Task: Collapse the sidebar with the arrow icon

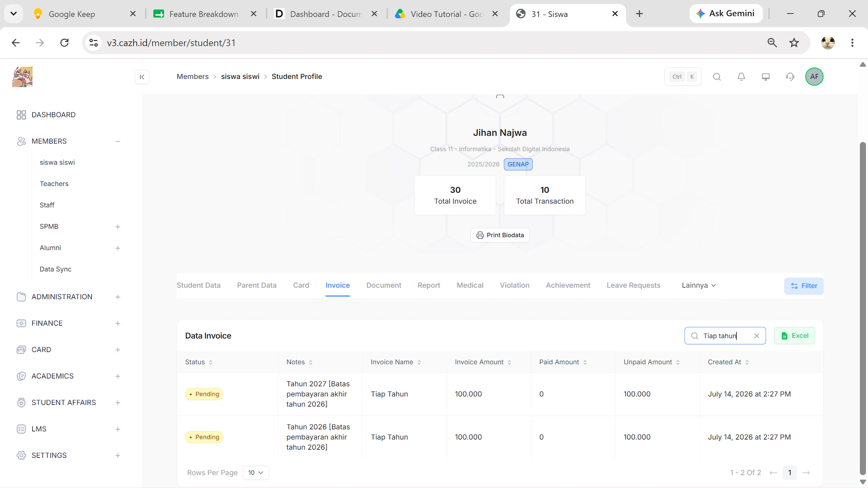Action: [142, 77]
